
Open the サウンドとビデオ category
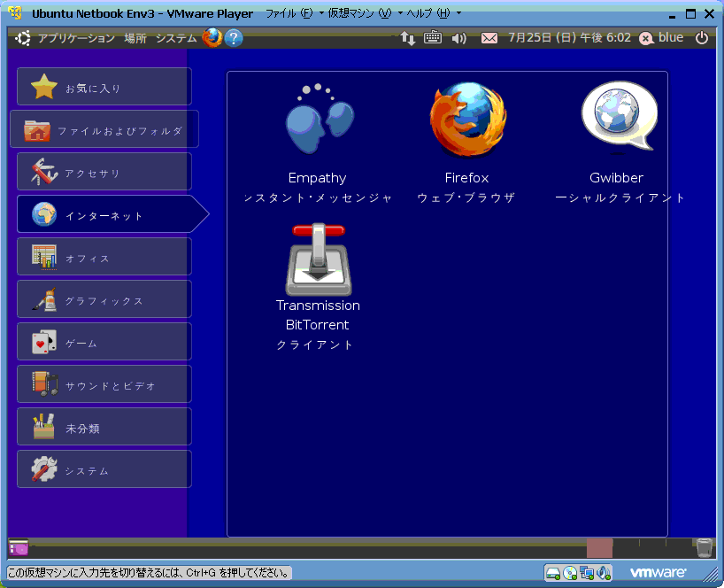[x=104, y=383]
